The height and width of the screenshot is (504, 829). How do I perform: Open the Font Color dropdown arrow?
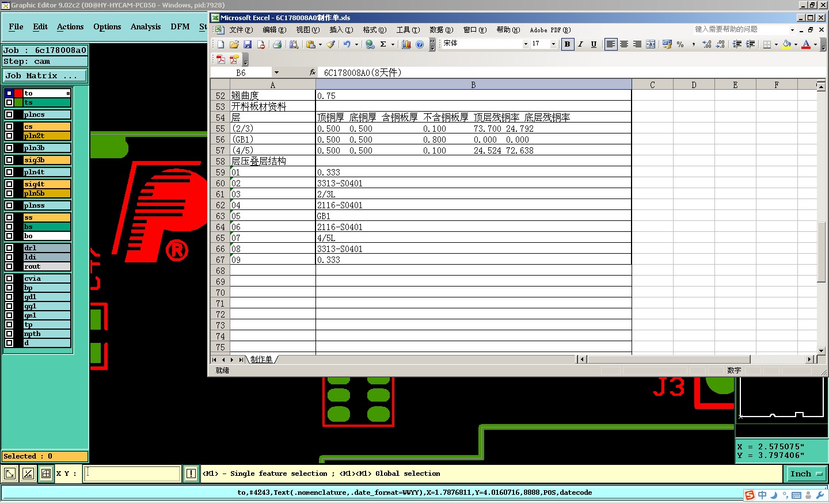[815, 44]
